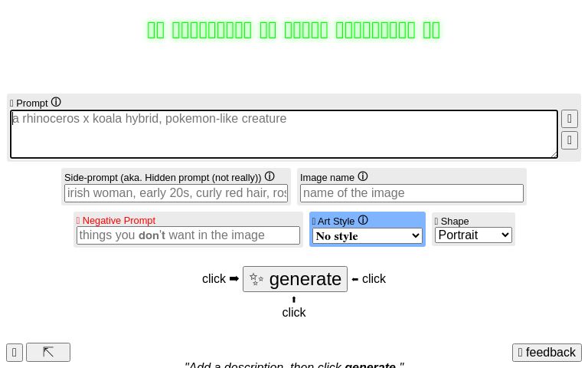Click the info icon next to Image name

click(x=363, y=177)
